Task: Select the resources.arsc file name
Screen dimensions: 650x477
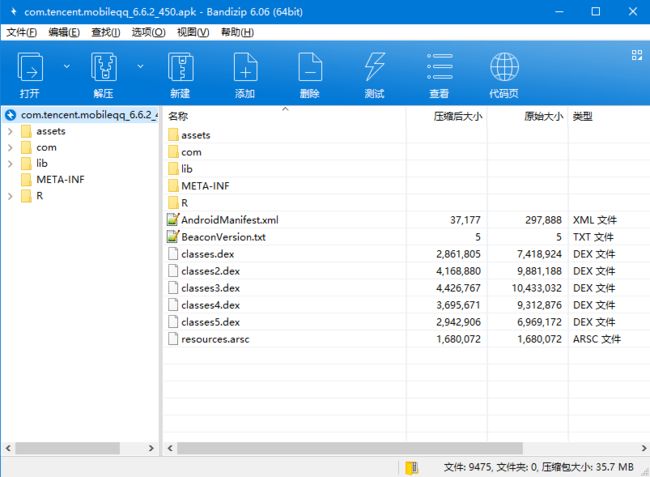Action: pos(215,339)
